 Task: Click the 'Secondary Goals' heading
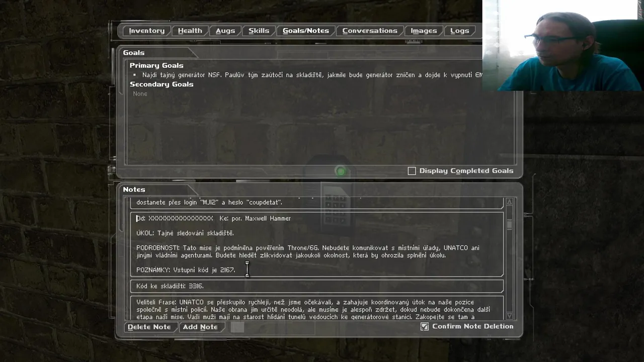(162, 84)
